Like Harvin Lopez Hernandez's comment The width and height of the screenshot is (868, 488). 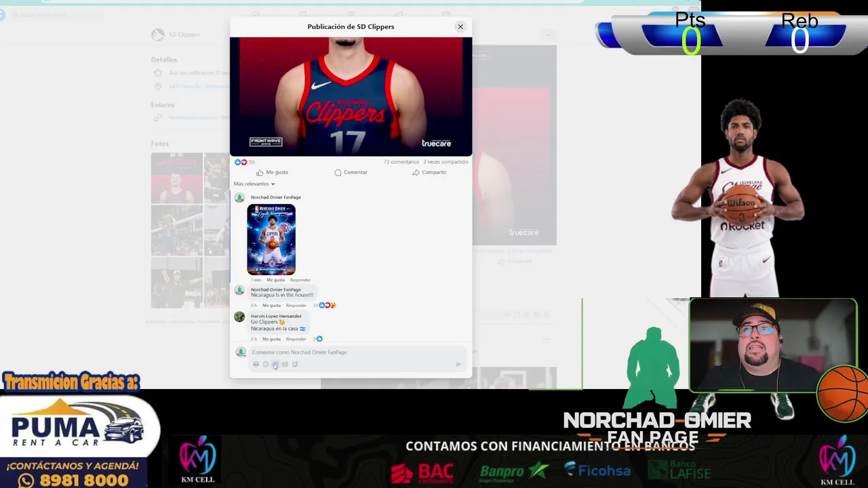coord(271,339)
